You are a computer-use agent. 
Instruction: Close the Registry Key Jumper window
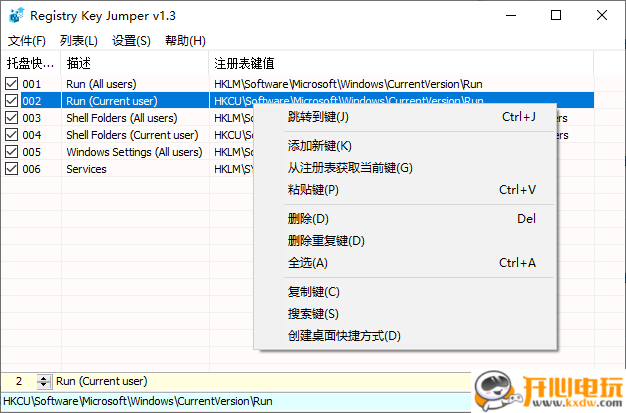[x=602, y=15]
